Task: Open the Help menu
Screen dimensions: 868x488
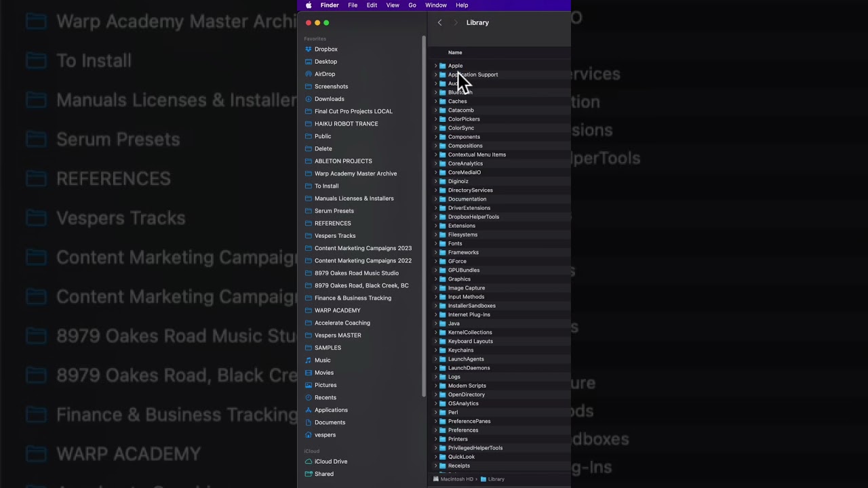Action: tap(462, 5)
